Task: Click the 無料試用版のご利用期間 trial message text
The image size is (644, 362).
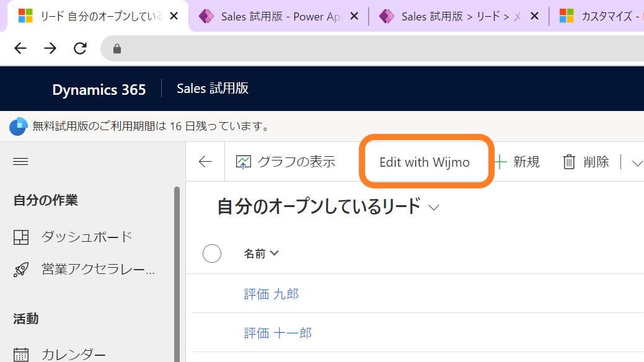Action: click(151, 126)
